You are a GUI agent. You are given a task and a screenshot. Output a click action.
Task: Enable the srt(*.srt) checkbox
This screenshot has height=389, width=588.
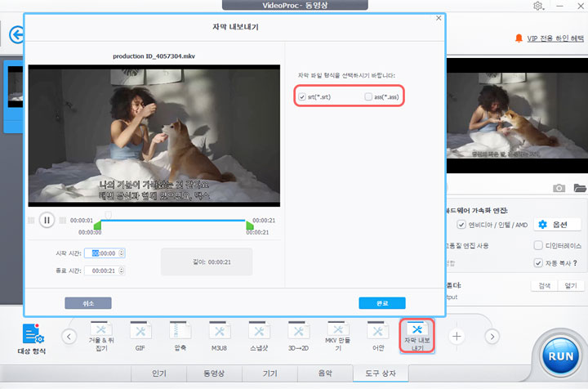coord(302,96)
